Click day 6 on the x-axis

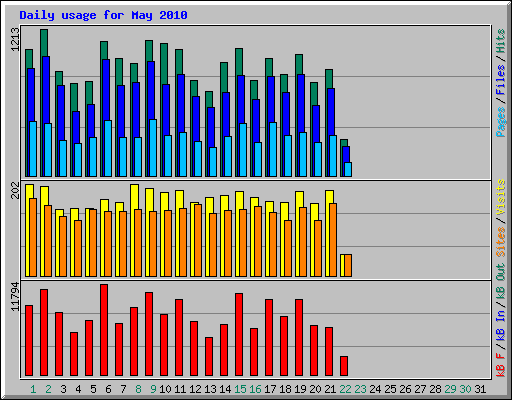coord(108,389)
